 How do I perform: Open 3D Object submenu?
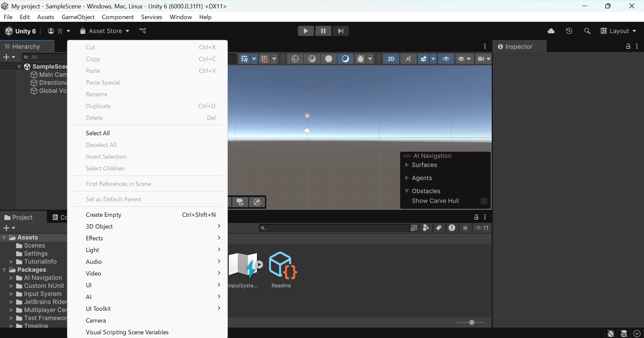tap(147, 227)
